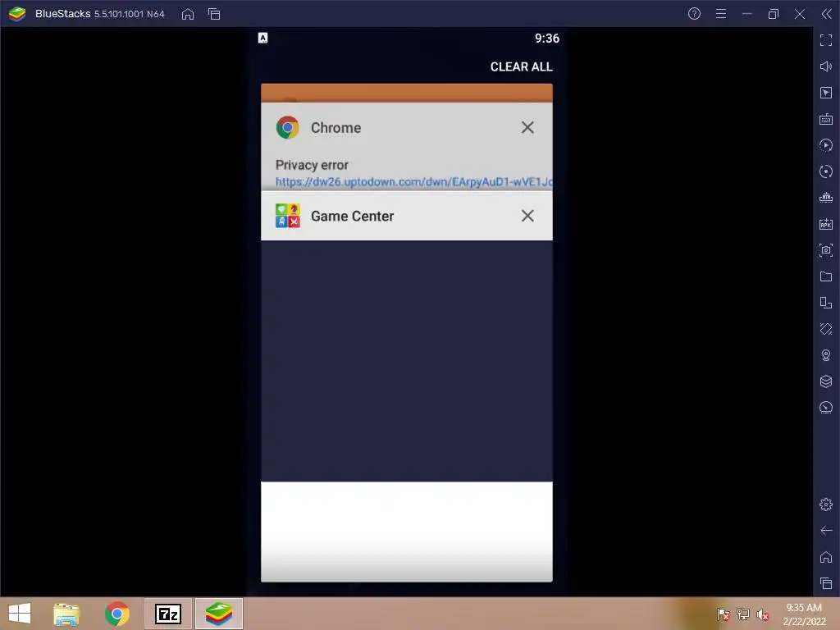Screen dimensions: 840x630
Task: Minimize the BlueStacks window
Action: (x=747, y=14)
